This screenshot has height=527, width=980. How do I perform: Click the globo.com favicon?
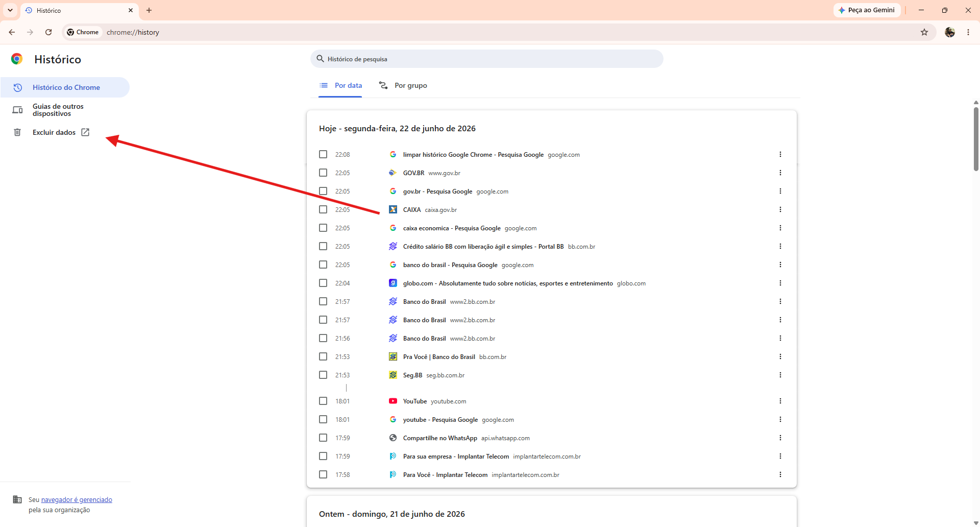coord(393,283)
